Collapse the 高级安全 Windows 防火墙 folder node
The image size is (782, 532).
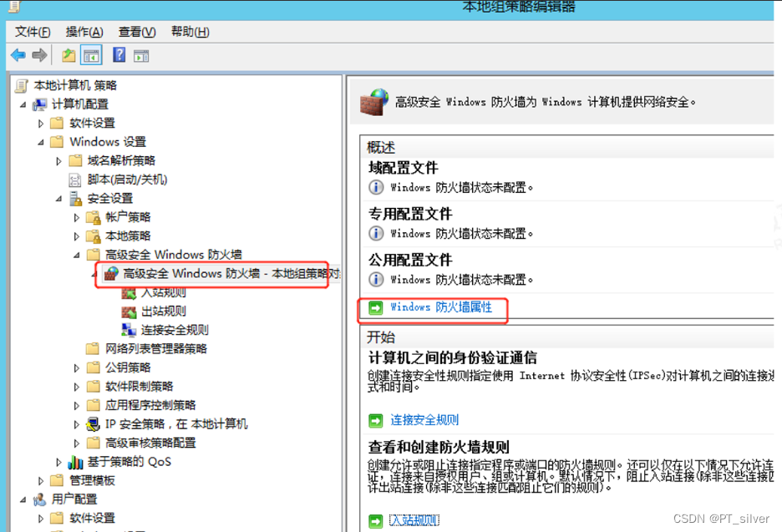coord(77,256)
